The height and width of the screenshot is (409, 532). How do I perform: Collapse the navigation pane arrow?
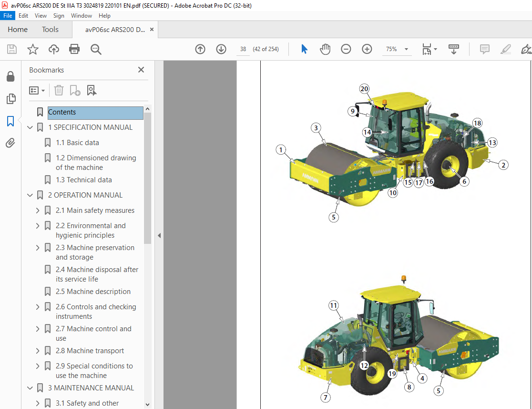(x=159, y=235)
